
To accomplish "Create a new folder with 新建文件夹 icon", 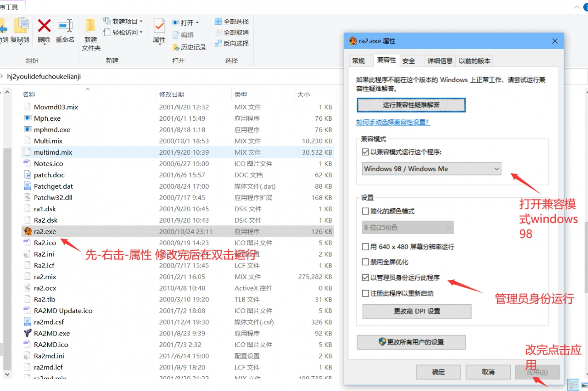I will pos(91,26).
